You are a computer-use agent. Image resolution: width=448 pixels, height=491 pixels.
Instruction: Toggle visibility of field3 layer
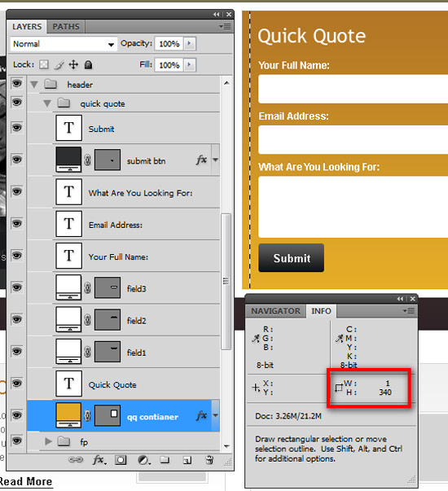[x=17, y=287]
